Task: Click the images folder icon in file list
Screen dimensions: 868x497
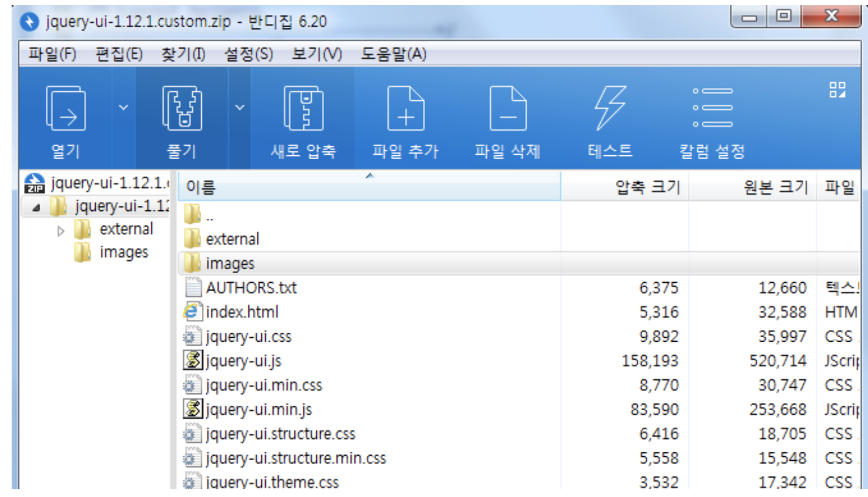Action: 192,263
